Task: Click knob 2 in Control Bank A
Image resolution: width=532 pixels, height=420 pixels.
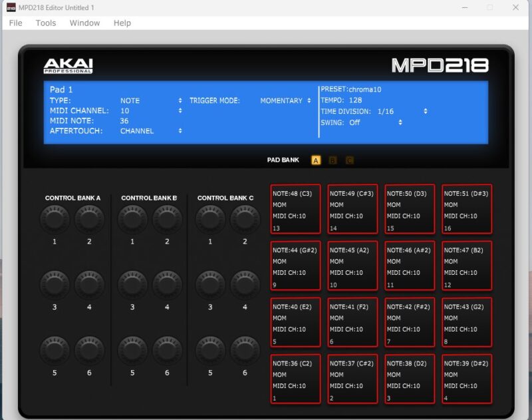Action: click(x=89, y=220)
